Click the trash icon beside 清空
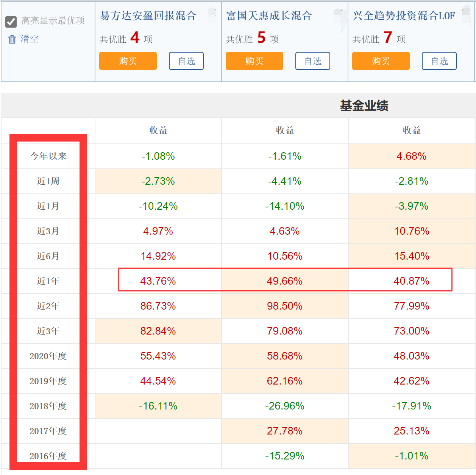Viewport: 476px width, 475px height. tap(12, 39)
